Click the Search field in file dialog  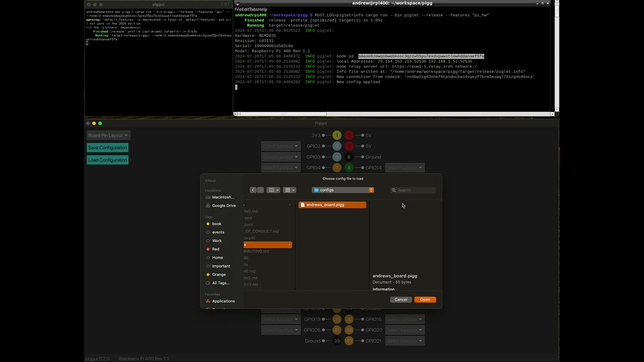(413, 190)
